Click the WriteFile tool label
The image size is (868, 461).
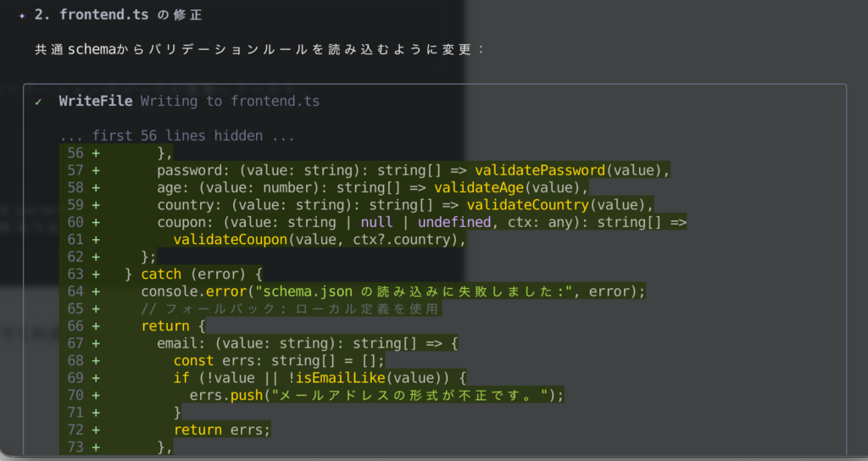(95, 101)
